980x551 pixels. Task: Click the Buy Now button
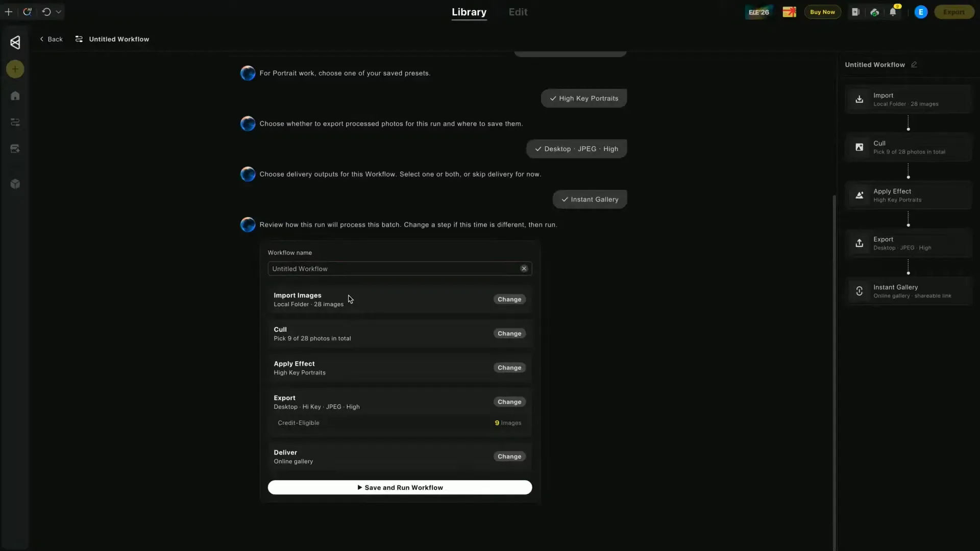pos(822,12)
